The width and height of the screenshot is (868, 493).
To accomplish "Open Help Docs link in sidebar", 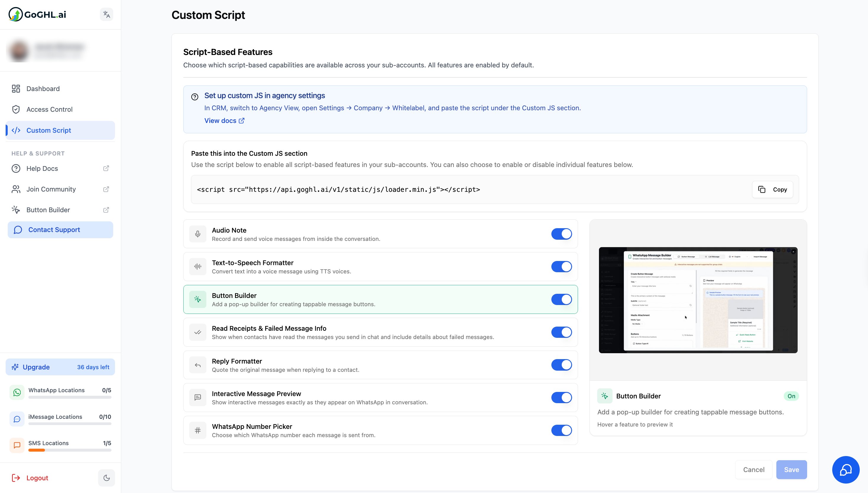I will tap(60, 169).
